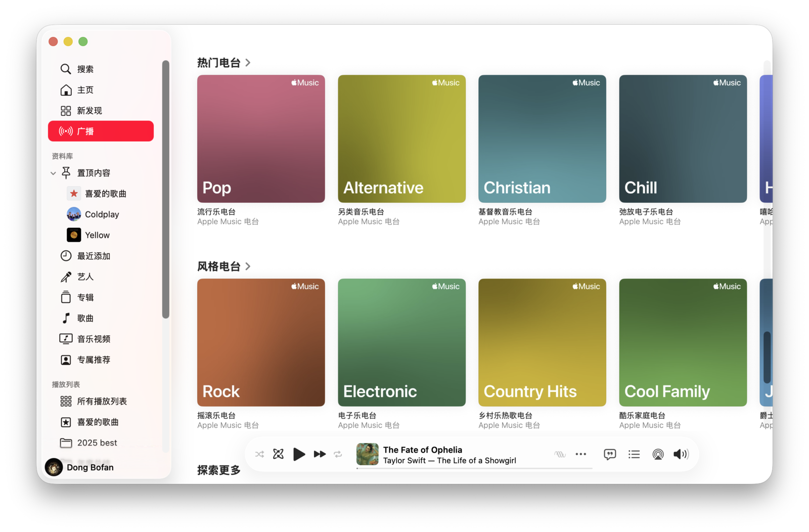This screenshot has height=532, width=809.
Task: Expand the 风格电台 section chevron
Action: (248, 267)
